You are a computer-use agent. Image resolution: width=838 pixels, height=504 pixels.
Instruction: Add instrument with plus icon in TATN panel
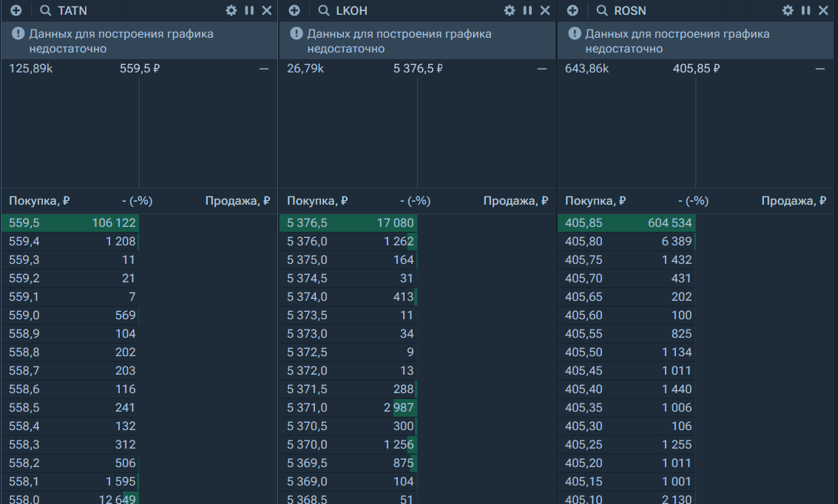[16, 10]
